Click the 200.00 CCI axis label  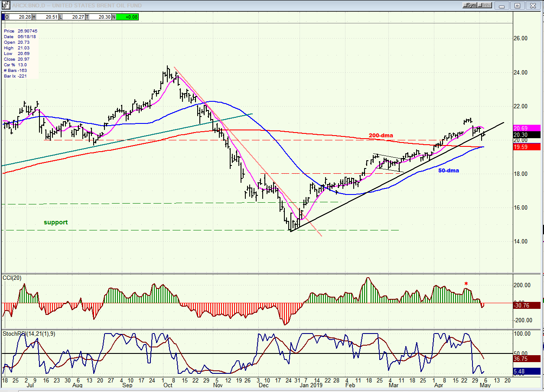tap(522, 285)
